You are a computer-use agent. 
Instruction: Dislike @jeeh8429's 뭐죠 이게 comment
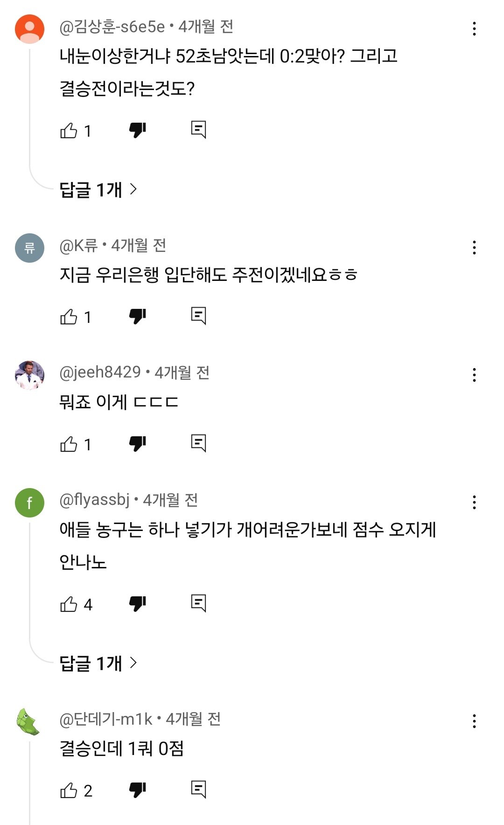(138, 444)
